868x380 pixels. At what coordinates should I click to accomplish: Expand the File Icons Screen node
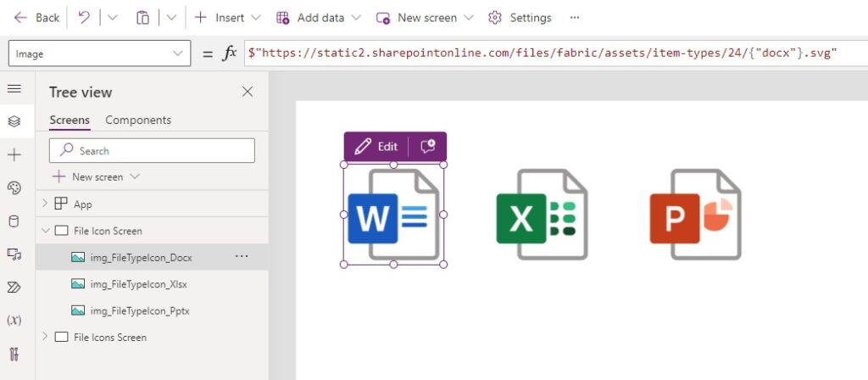[46, 337]
